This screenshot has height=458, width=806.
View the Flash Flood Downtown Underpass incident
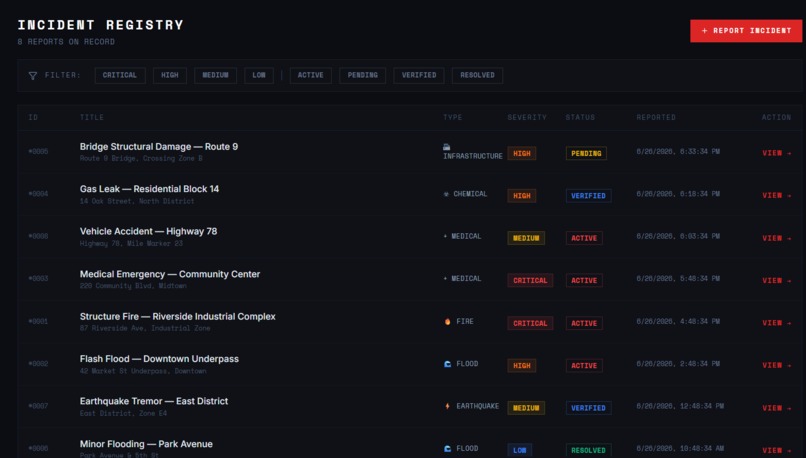[x=777, y=365]
